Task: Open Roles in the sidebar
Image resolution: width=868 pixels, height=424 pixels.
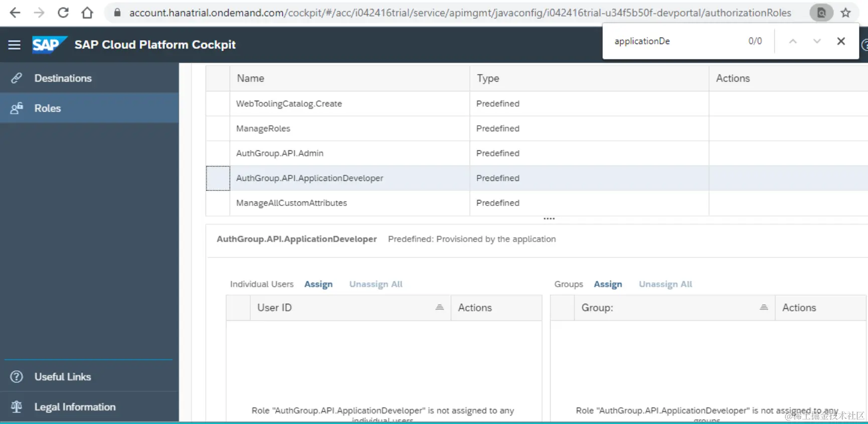Action: tap(48, 108)
